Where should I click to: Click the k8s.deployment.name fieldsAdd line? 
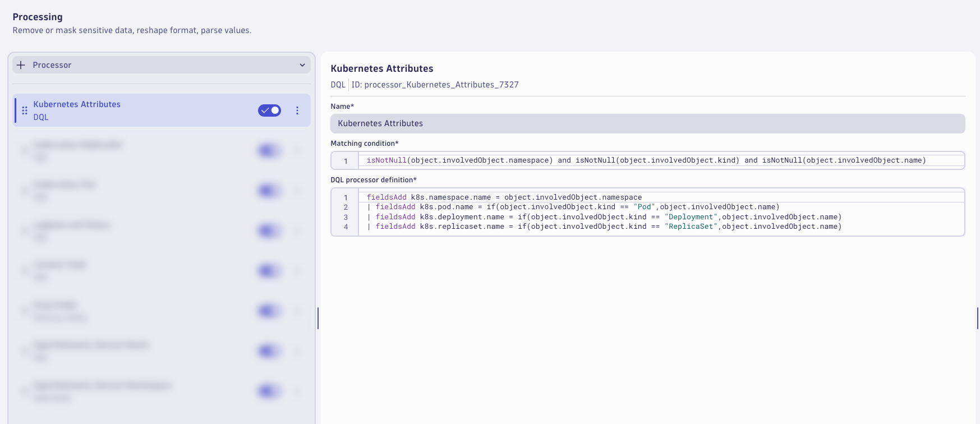pos(604,217)
